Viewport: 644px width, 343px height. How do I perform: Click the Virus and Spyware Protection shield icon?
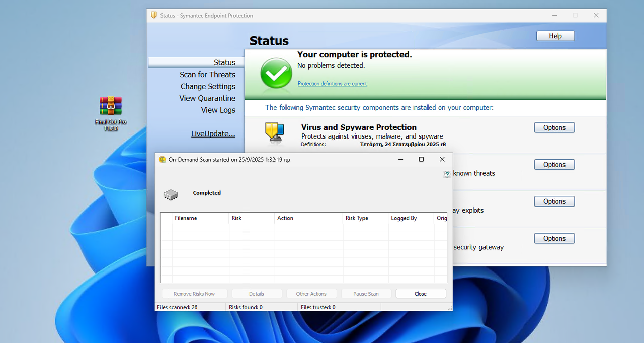coord(275,133)
